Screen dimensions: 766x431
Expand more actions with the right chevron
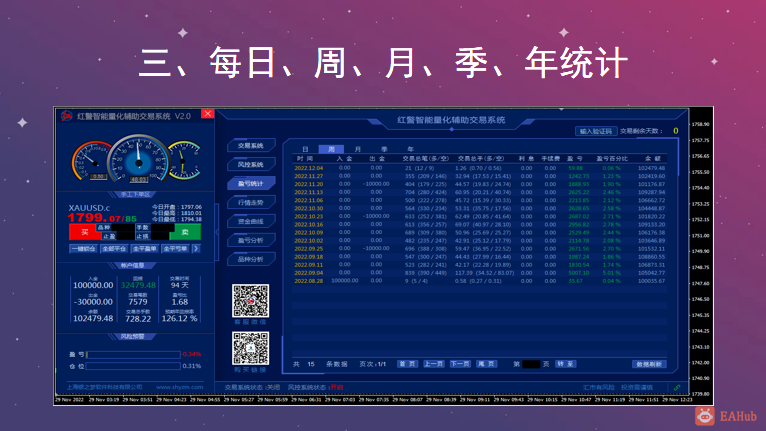(196, 249)
